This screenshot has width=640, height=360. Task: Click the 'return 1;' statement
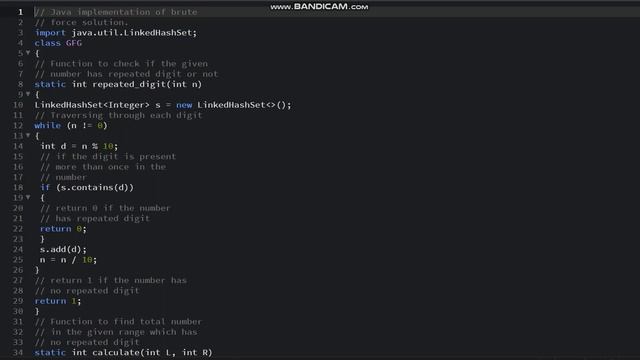coord(58,301)
